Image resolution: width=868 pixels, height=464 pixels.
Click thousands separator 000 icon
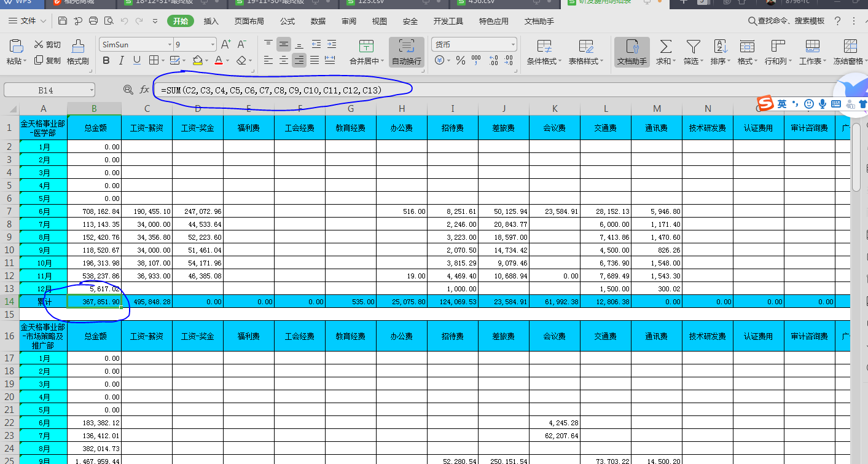point(476,60)
